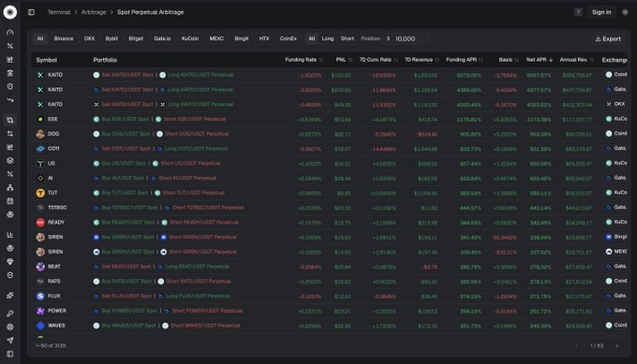Click the FLUX coin icon

40,297
